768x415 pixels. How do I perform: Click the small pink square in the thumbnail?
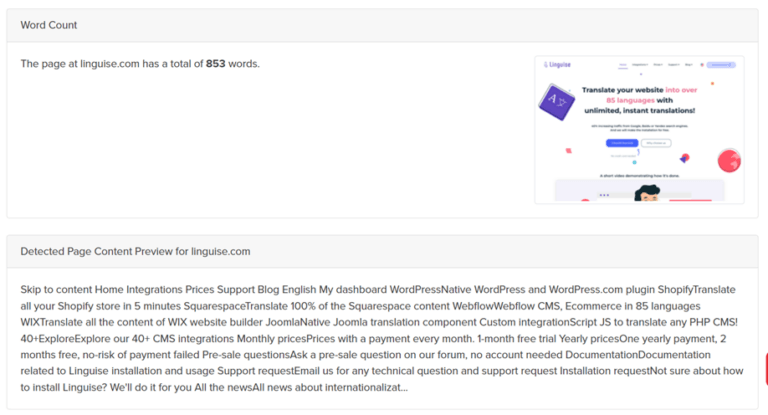point(568,149)
